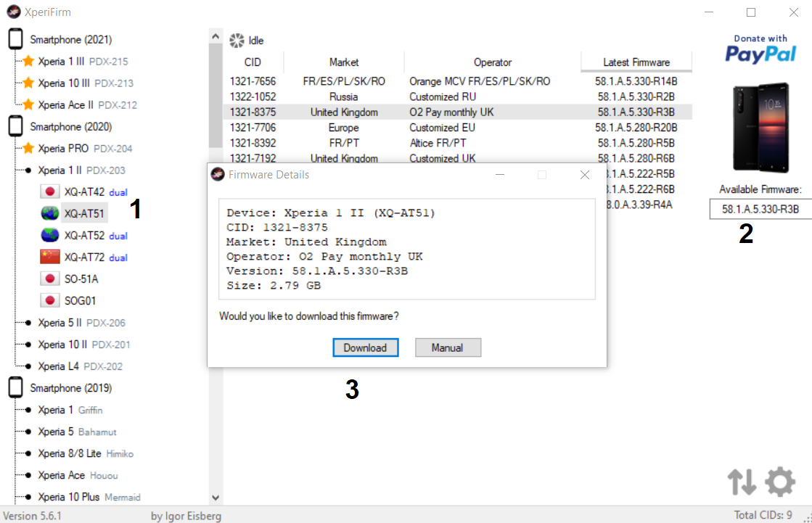This screenshot has width=812, height=523.
Task: Select the globe icon next to XQ-AT51
Action: [x=51, y=213]
